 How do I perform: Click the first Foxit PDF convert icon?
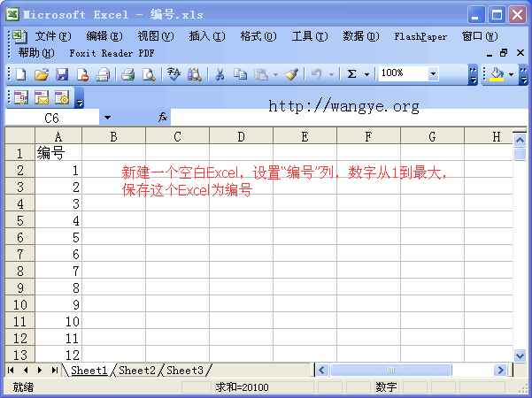(x=21, y=98)
